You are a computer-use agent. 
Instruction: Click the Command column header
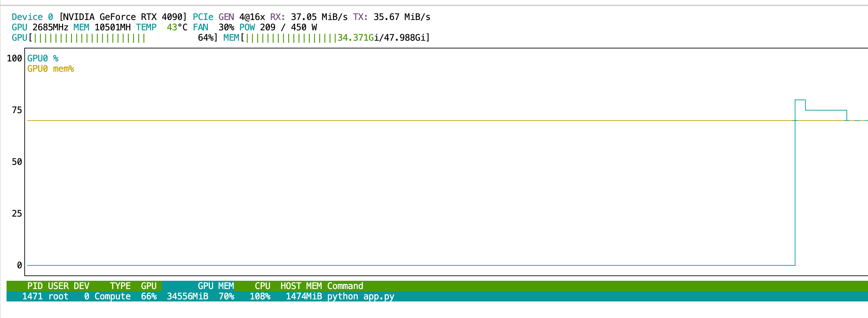pos(345,286)
